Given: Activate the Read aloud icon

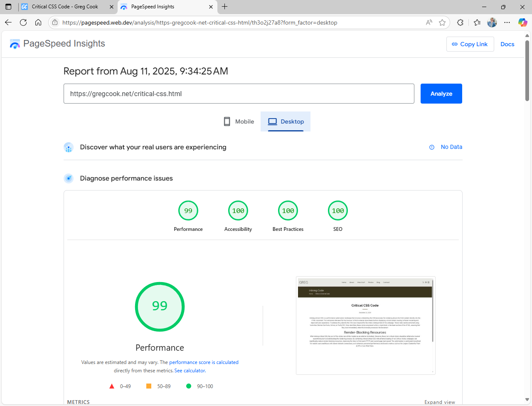Looking at the screenshot, I should coord(429,22).
